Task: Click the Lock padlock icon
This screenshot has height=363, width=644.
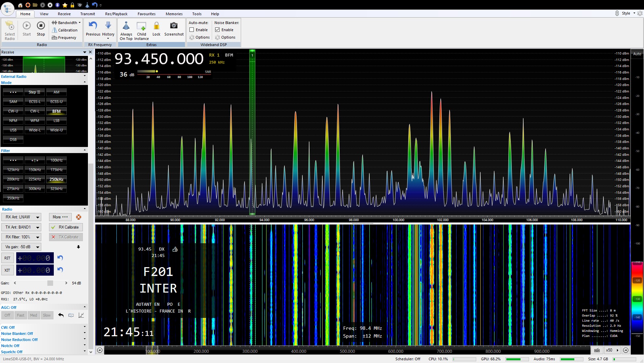Action: pos(156,26)
